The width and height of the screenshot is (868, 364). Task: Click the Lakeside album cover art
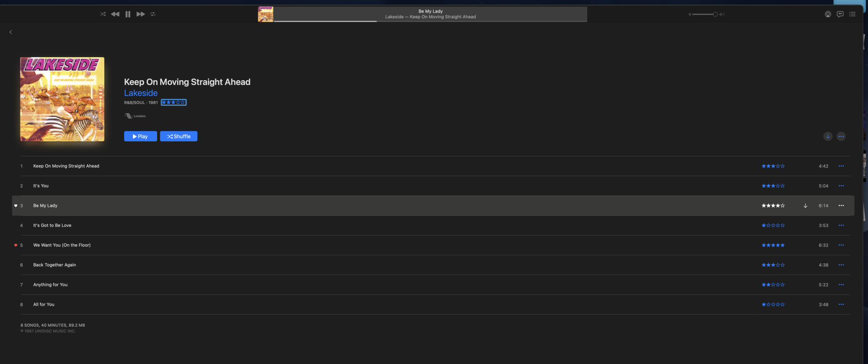(x=62, y=99)
